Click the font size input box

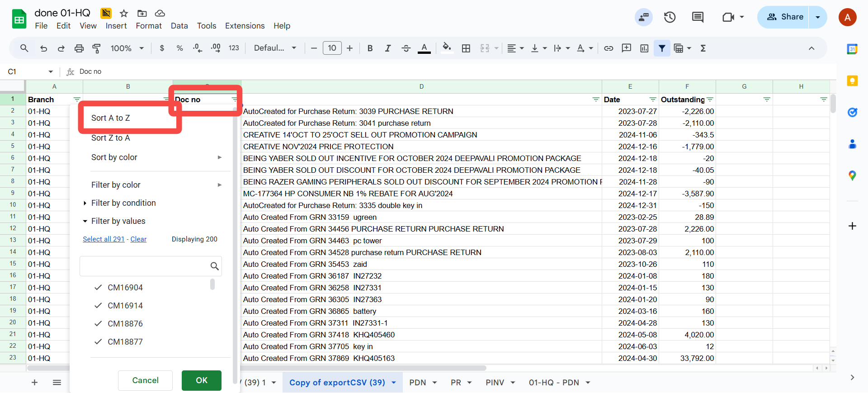tap(332, 48)
